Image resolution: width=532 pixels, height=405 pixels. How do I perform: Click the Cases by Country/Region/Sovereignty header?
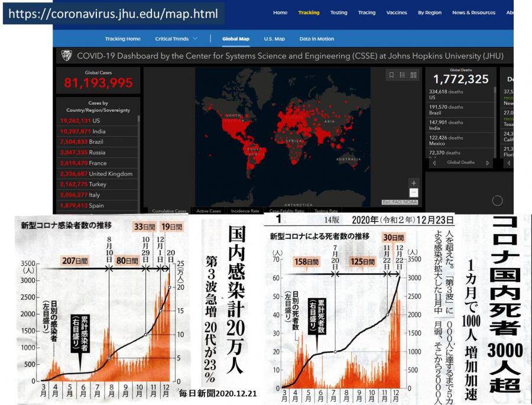[98, 106]
